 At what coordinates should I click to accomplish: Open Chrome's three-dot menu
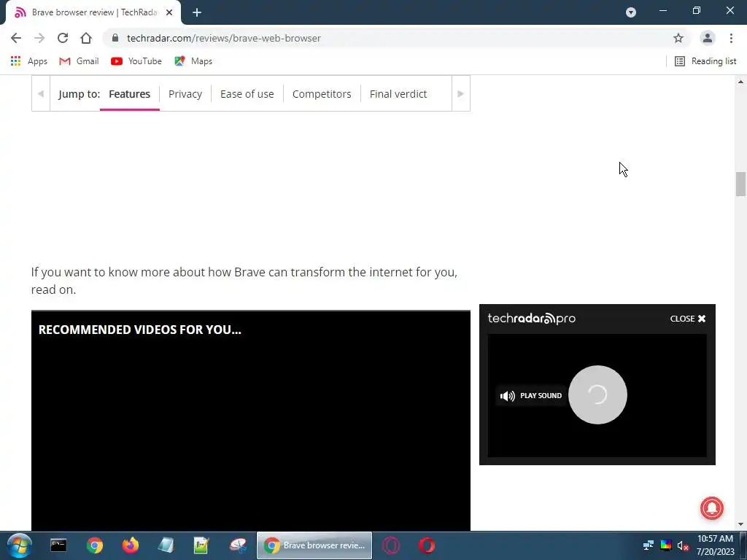731,38
